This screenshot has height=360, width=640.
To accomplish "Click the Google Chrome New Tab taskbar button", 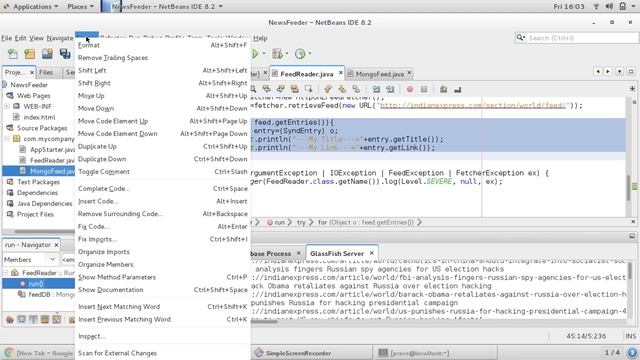I will pos(39,353).
